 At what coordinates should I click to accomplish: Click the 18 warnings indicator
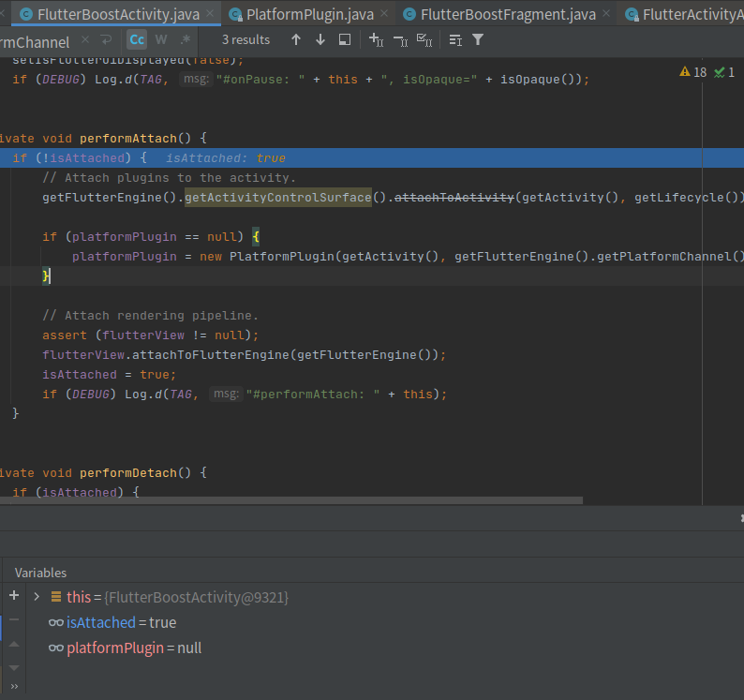click(693, 72)
